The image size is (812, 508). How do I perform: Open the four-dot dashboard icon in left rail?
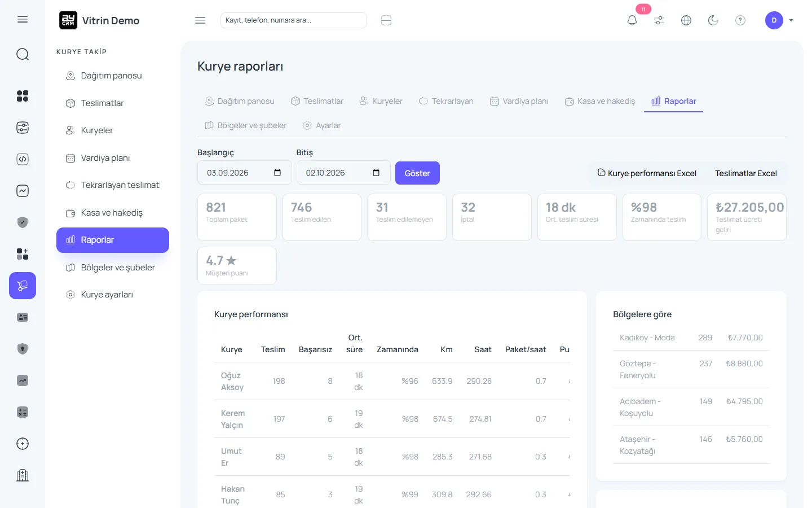point(23,96)
